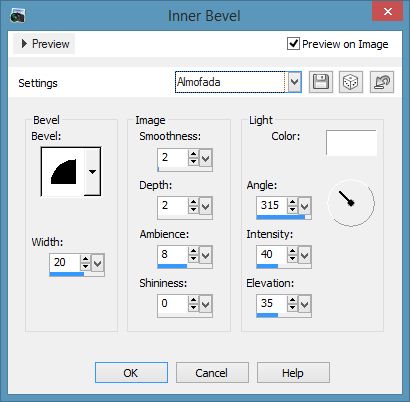Viewport: 410px width, 402px height.
Task: Decrease Elevation with the down arrow
Action: (x=292, y=307)
